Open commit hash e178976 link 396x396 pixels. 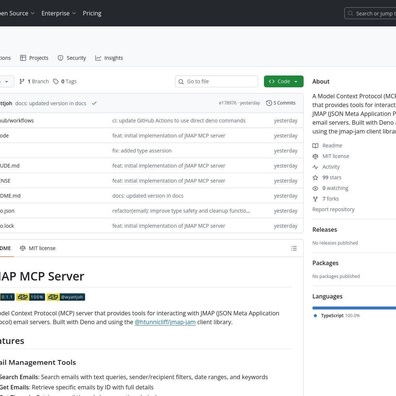228,103
